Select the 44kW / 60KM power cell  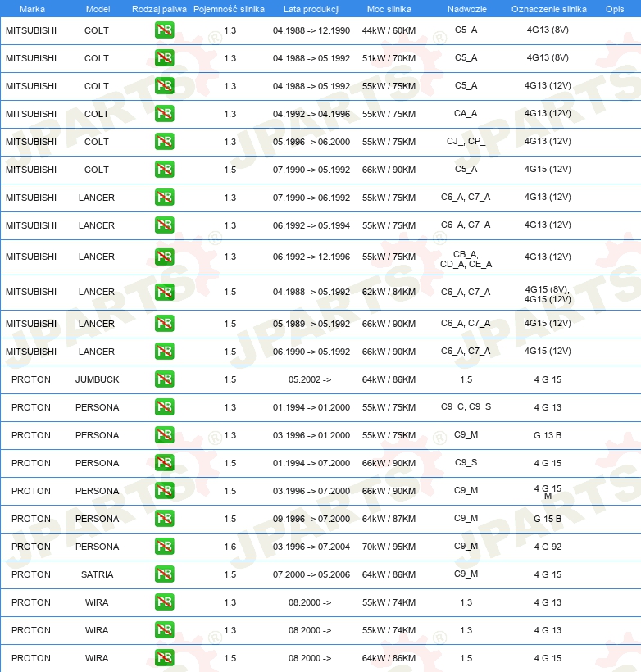pyautogui.click(x=389, y=30)
